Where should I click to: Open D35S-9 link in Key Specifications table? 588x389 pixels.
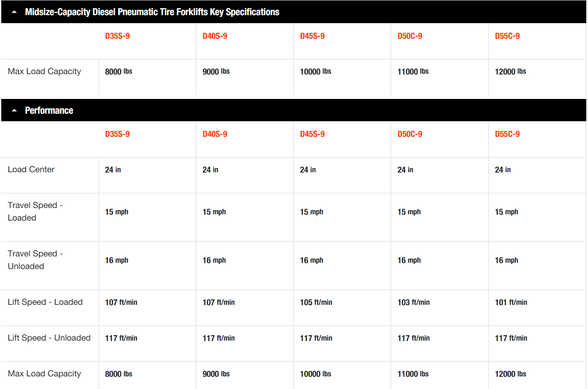point(117,36)
